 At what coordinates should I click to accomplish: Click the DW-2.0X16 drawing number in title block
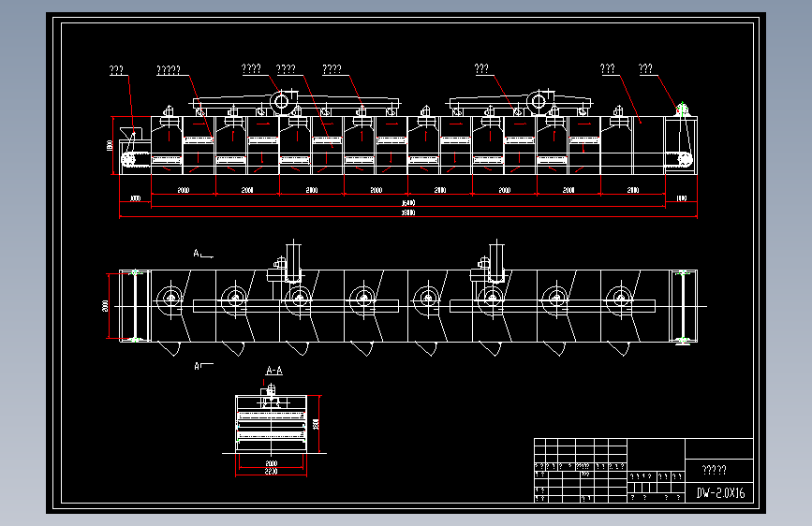720,493
